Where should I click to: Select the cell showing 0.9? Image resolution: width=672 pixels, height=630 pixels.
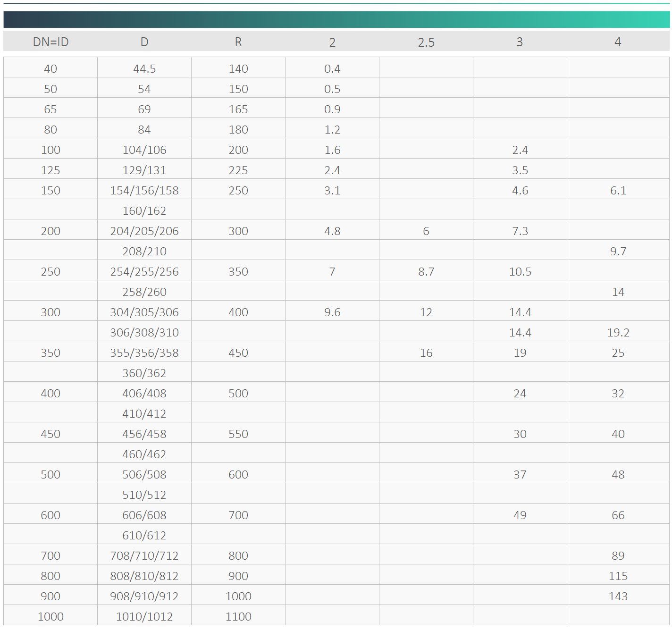click(332, 109)
